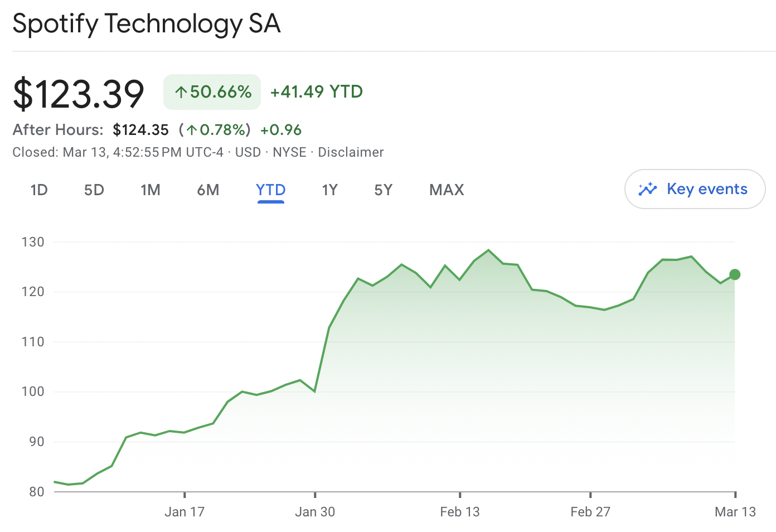
Task: Switch chart to 6M range
Action: pos(208,190)
